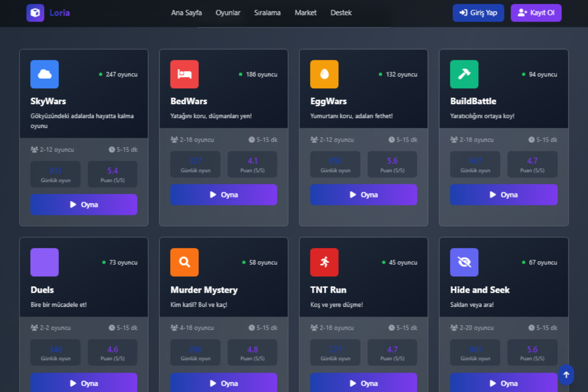This screenshot has height=392, width=588.
Task: Select Destek in the navigation bar
Action: click(x=341, y=13)
